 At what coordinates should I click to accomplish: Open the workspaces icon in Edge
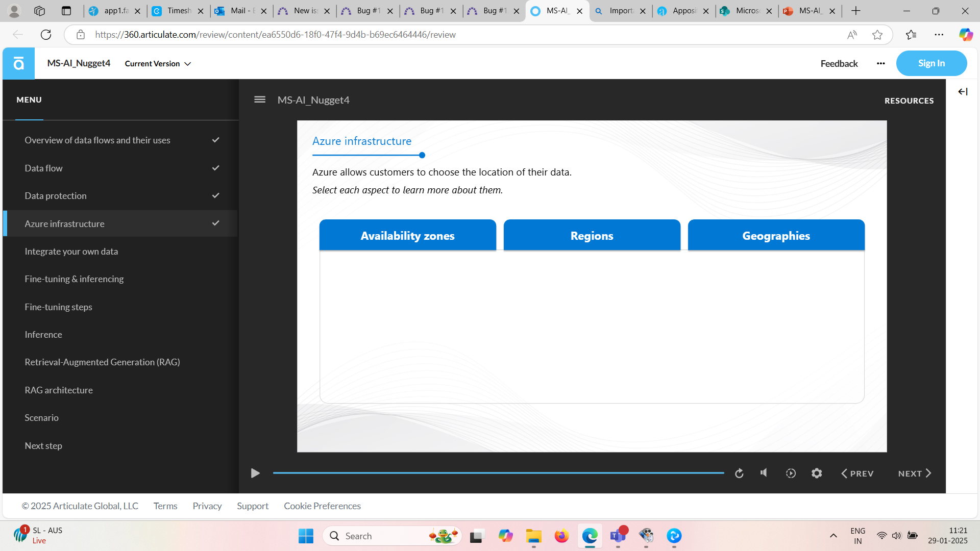click(40, 11)
